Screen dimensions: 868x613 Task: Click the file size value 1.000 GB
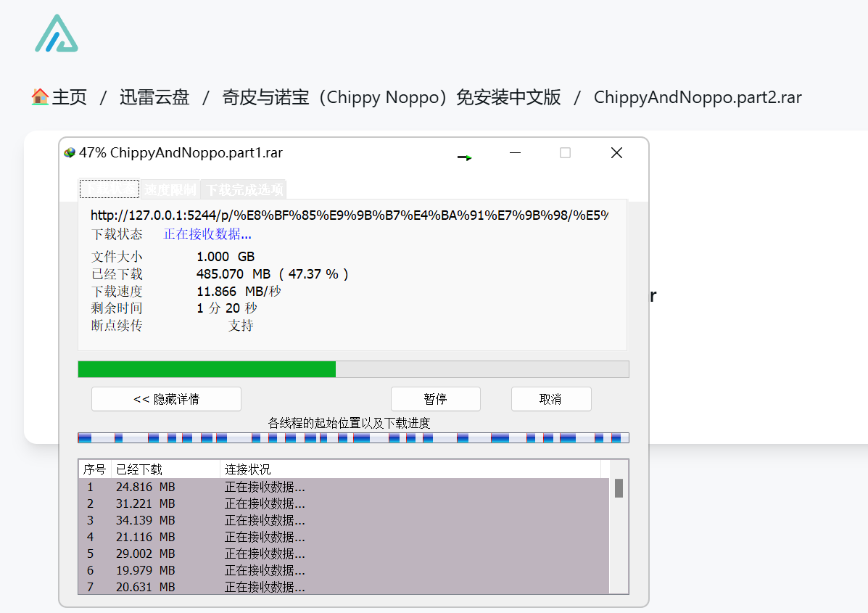226,257
